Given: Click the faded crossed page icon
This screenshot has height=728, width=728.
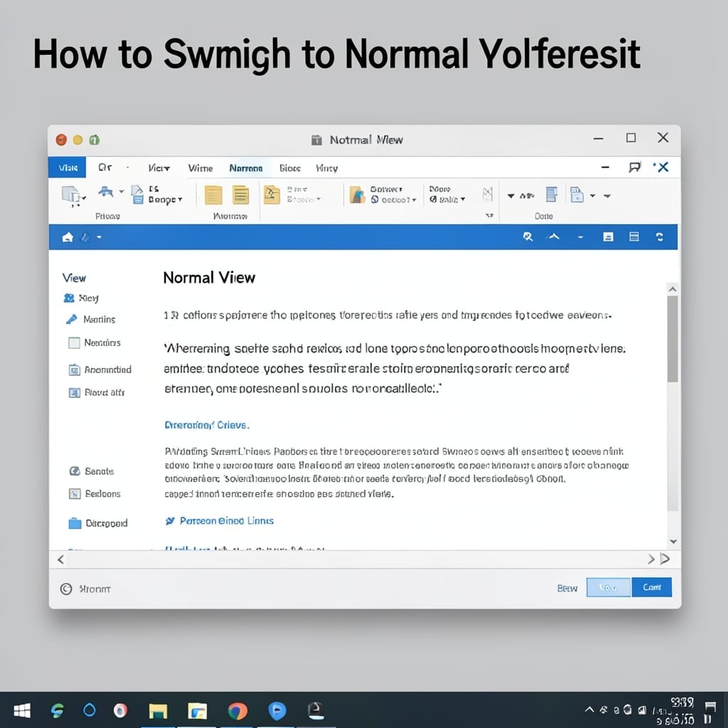Looking at the screenshot, I should (x=487, y=194).
